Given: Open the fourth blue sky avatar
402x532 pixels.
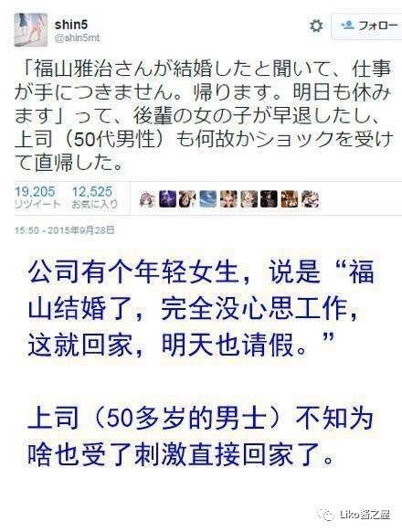Looking at the screenshot, I should (x=208, y=199).
